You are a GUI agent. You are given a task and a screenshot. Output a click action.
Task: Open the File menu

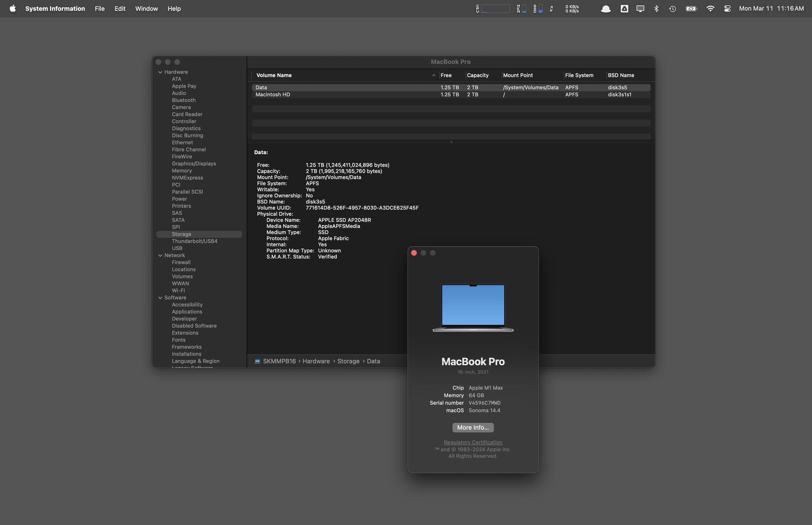tap(100, 8)
